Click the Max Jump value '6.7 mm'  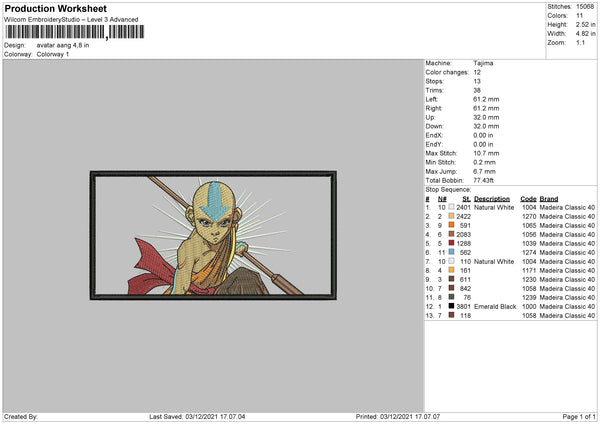coord(484,171)
